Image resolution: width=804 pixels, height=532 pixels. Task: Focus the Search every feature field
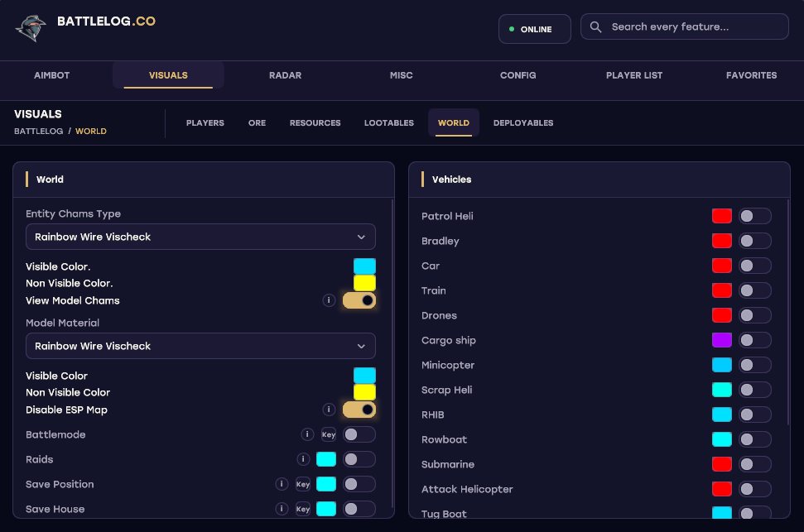pos(685,26)
